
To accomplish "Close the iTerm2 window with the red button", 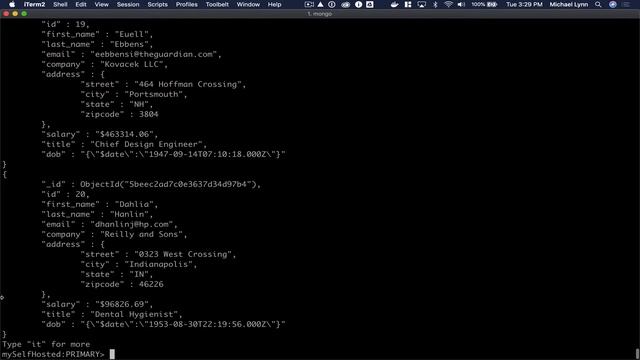I will coord(6,13).
